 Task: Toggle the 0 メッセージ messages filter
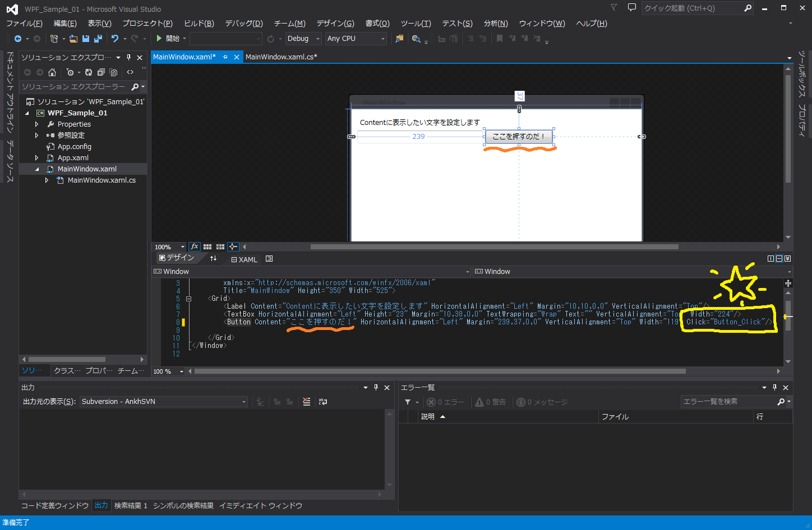click(x=542, y=402)
